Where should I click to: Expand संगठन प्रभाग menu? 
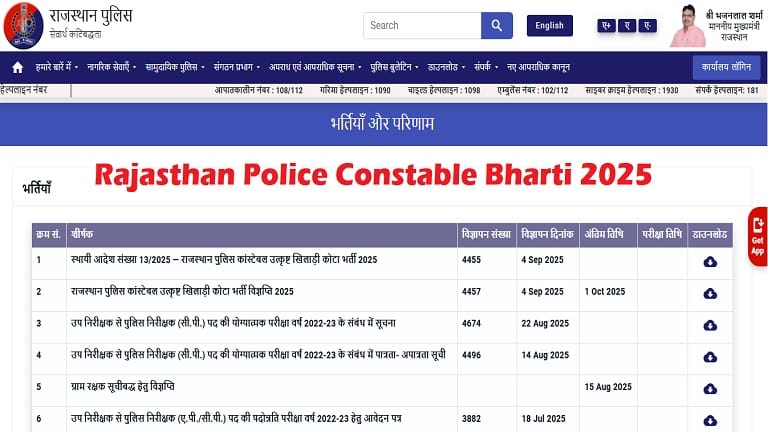click(x=237, y=67)
